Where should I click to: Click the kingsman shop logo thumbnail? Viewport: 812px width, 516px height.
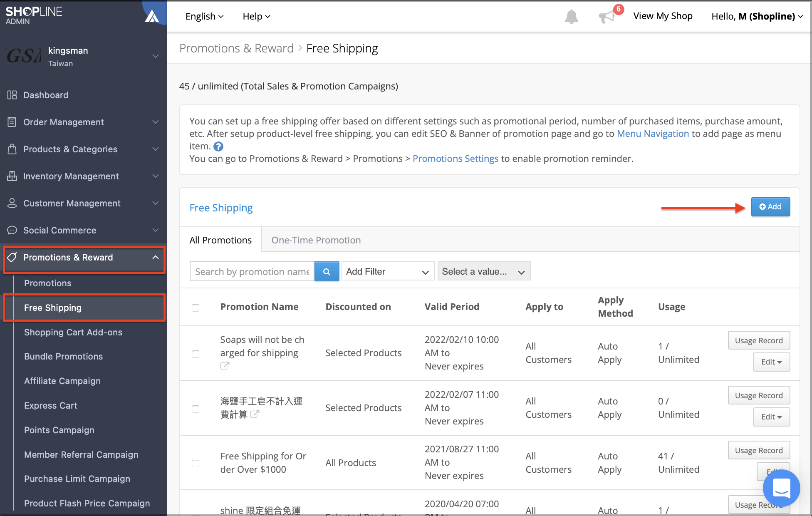[x=23, y=56]
